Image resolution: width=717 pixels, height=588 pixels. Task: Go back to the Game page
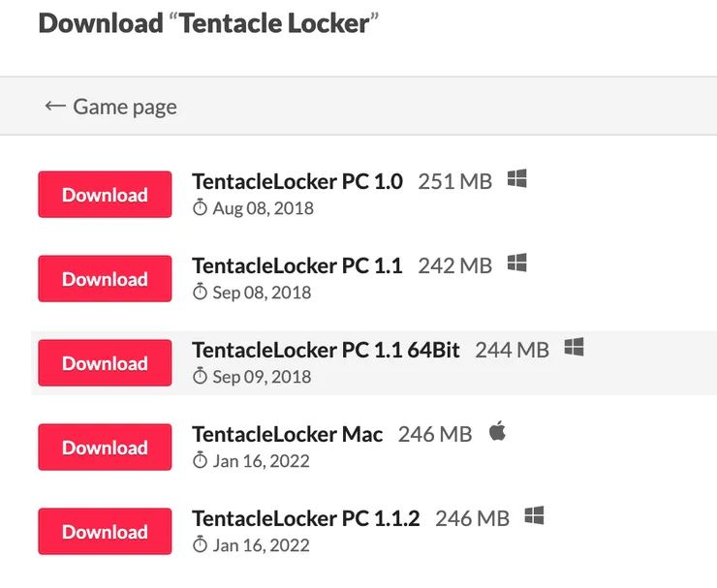click(110, 107)
